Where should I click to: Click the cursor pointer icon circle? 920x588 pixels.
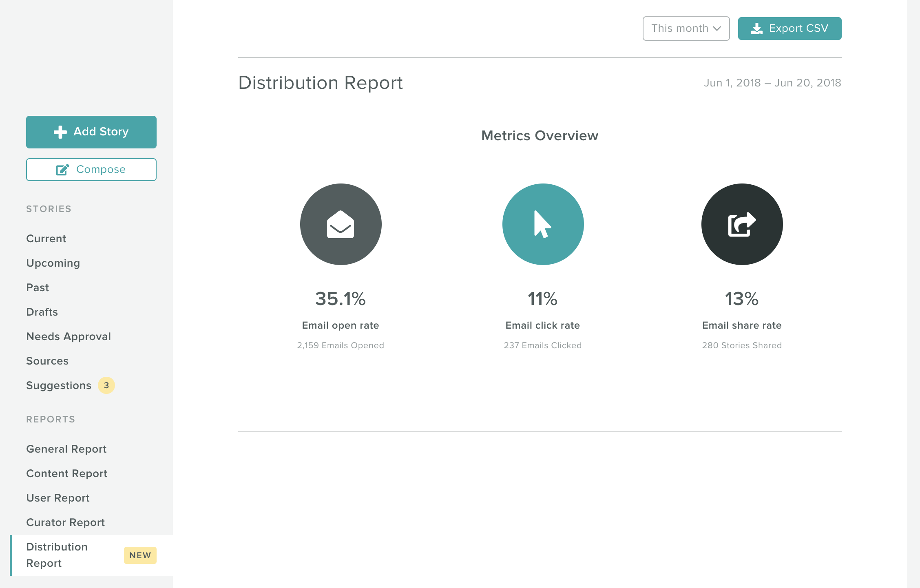click(x=543, y=224)
